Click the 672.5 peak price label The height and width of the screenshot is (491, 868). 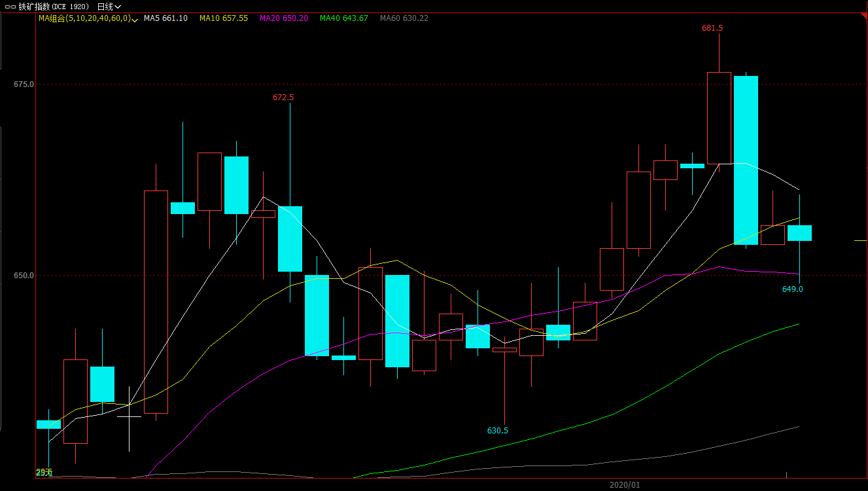tap(283, 98)
